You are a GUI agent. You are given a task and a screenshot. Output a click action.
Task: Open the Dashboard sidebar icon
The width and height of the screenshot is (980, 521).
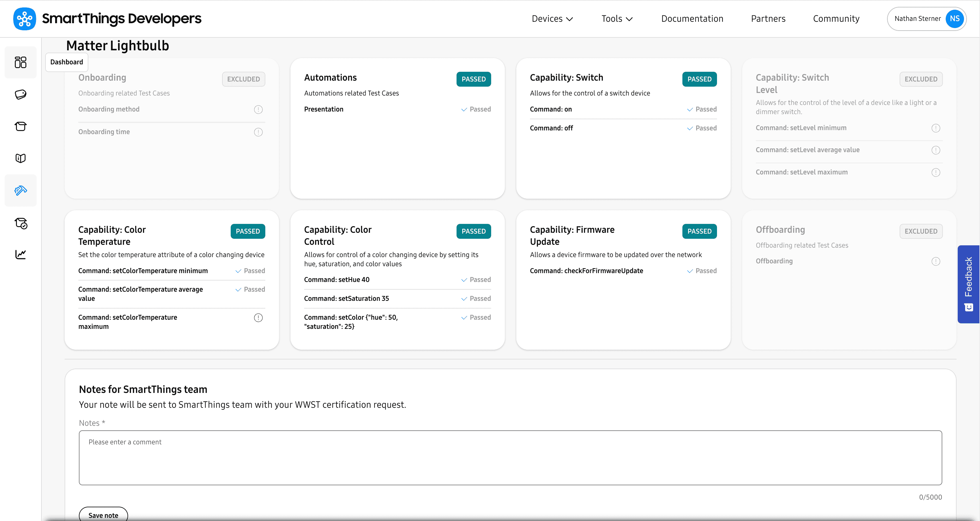click(21, 62)
